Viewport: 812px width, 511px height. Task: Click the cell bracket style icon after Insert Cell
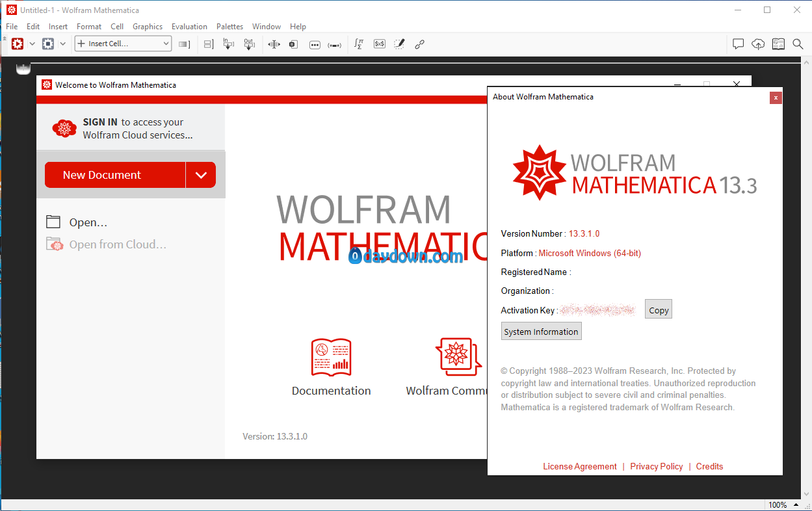point(185,44)
